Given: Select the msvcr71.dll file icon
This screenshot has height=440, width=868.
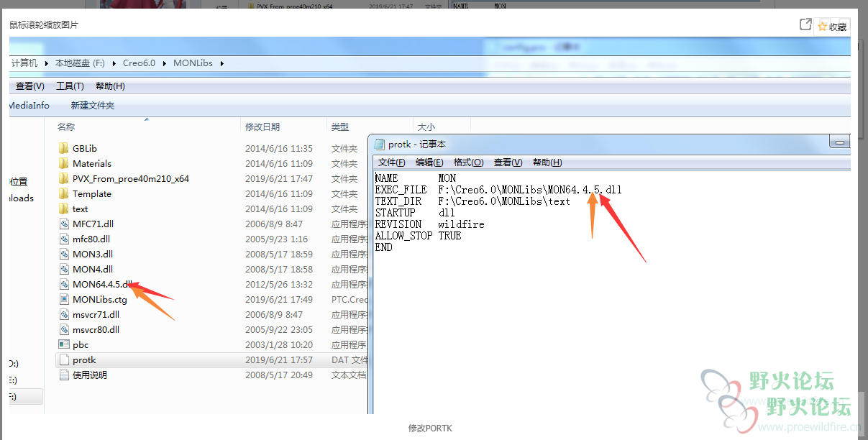Looking at the screenshot, I should click(63, 315).
